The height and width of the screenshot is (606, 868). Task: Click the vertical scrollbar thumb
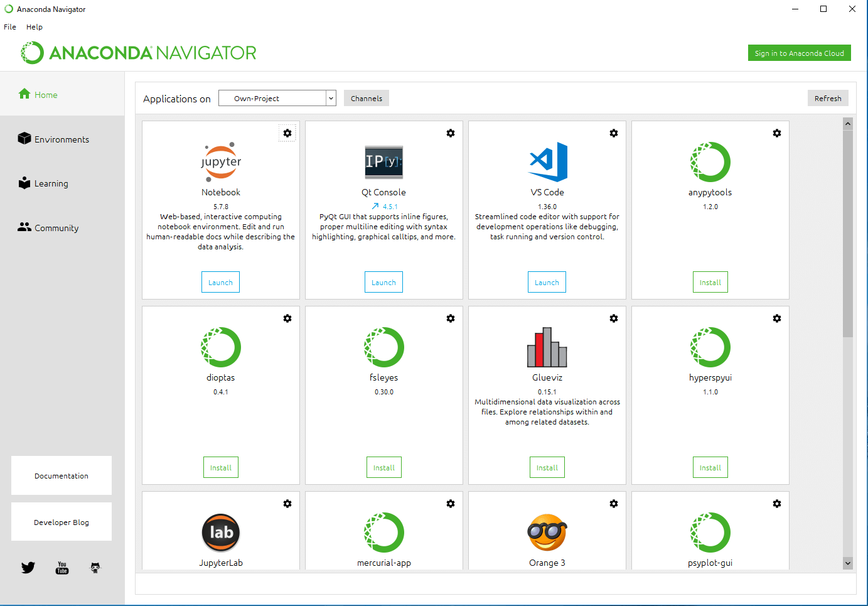point(848,234)
